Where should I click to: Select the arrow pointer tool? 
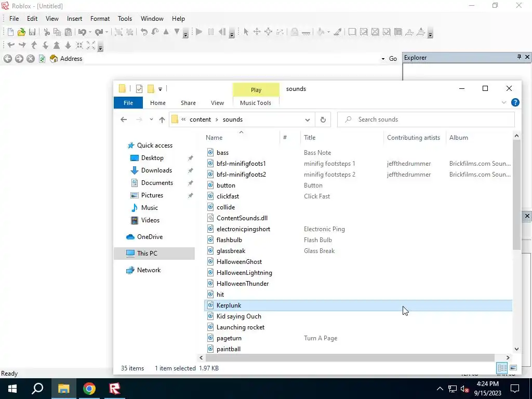[246, 32]
